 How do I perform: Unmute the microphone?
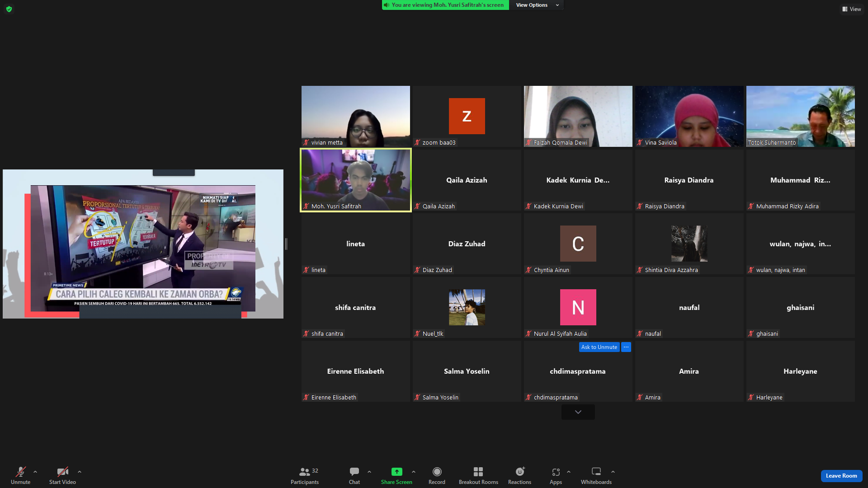[x=21, y=475]
